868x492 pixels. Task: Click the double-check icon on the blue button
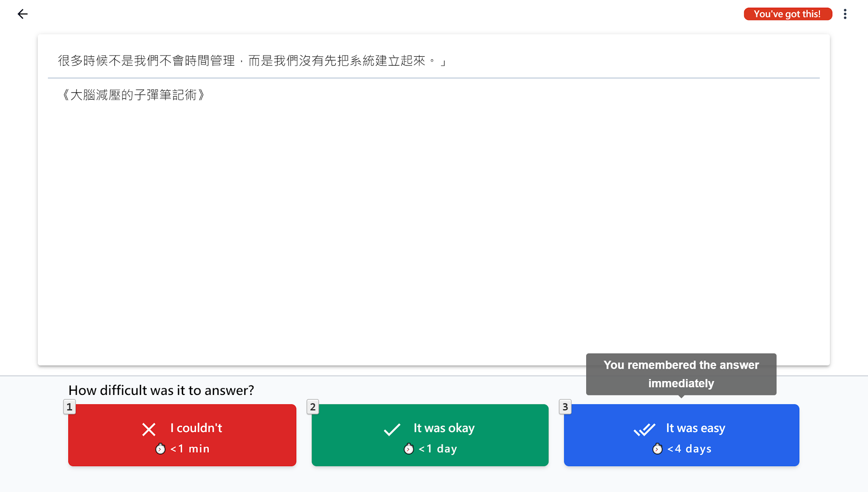(644, 429)
